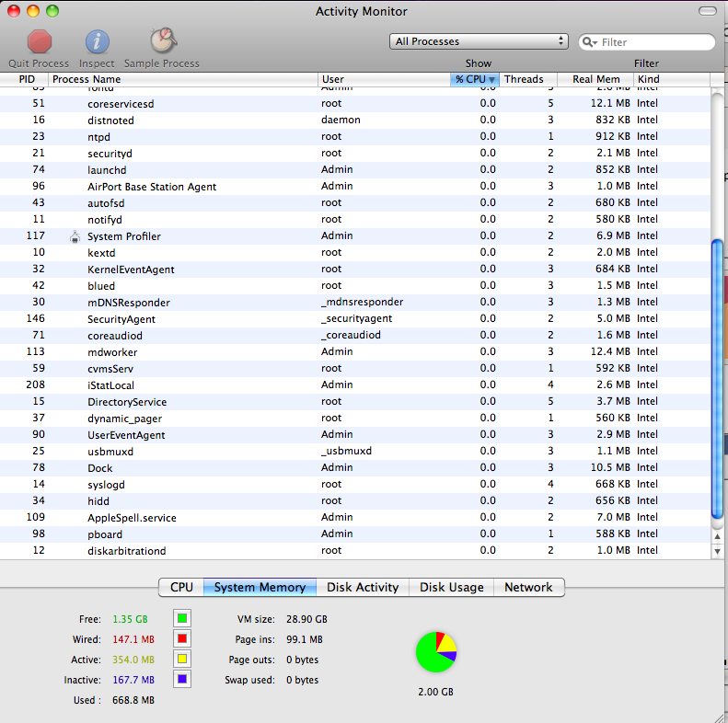This screenshot has height=723, width=728.
Task: Select the cvmsServ process row
Action: click(x=355, y=369)
